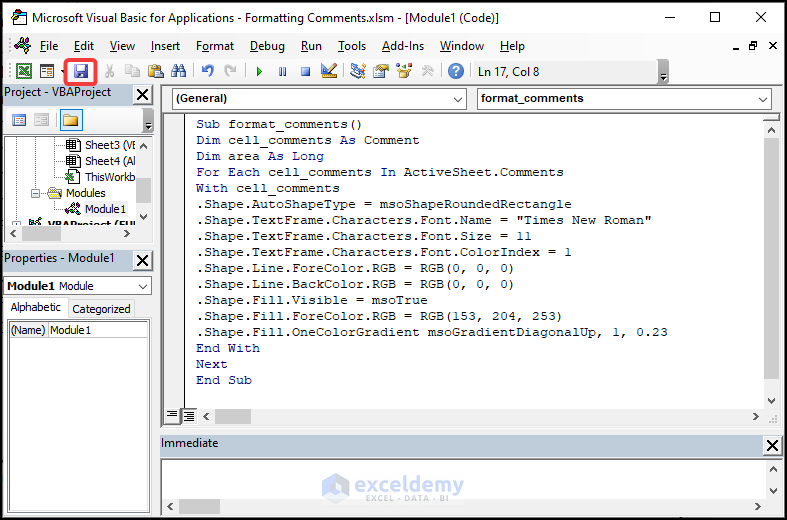This screenshot has width=787, height=520.
Task: Click the code window scroll-down arrow
Action: click(x=772, y=401)
